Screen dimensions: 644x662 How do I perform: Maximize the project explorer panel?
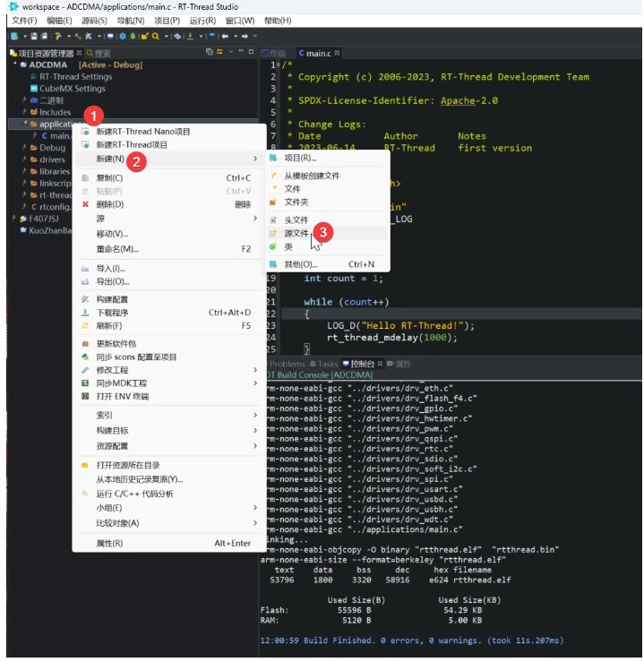click(251, 51)
